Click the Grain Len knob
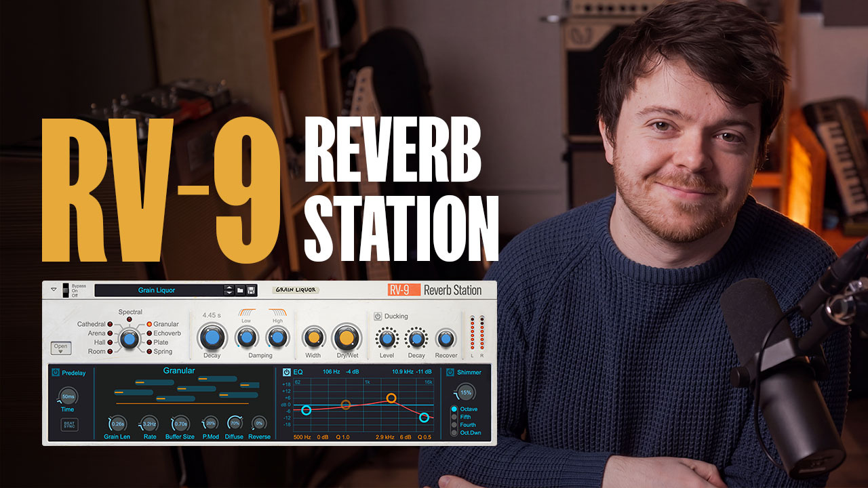868x488 pixels. click(x=117, y=424)
